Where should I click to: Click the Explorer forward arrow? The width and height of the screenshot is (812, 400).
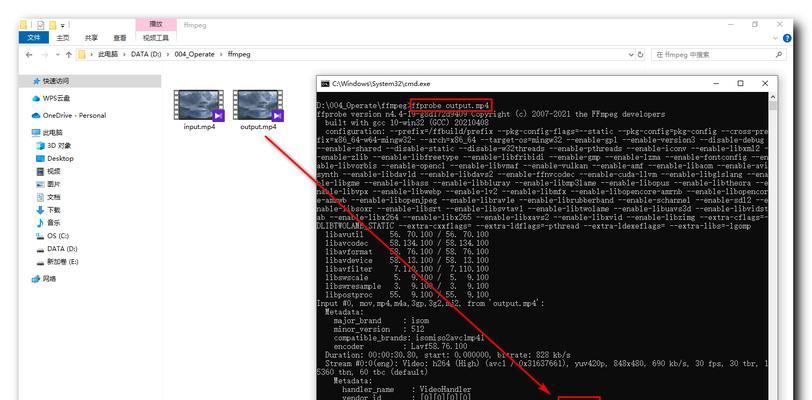[x=45, y=54]
